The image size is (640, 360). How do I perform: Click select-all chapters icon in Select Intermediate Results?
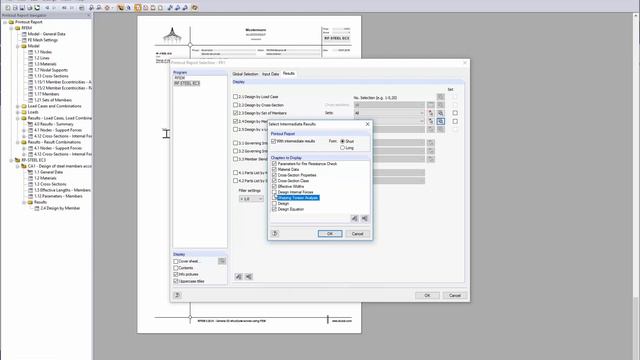354,219
